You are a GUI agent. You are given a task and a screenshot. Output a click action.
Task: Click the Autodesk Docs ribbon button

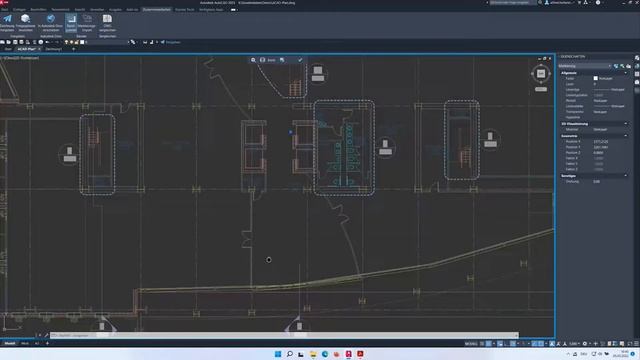pos(51,22)
